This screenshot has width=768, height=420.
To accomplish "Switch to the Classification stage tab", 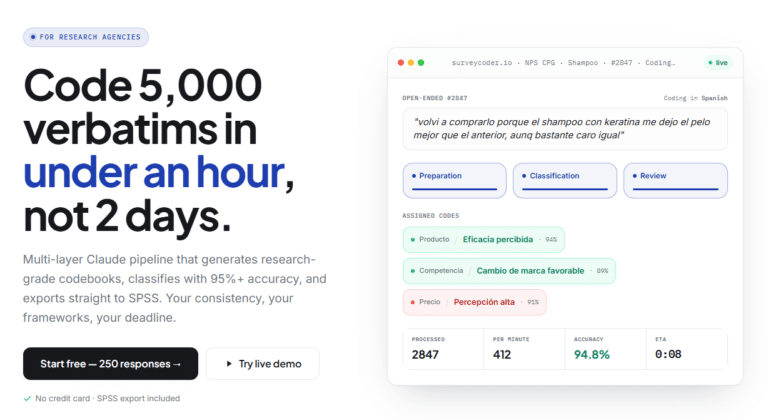I will click(x=565, y=180).
